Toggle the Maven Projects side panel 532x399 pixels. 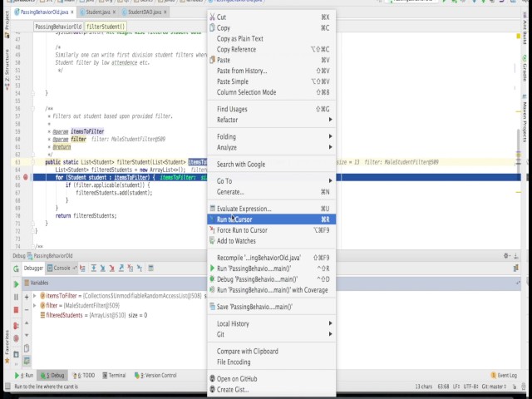click(525, 117)
